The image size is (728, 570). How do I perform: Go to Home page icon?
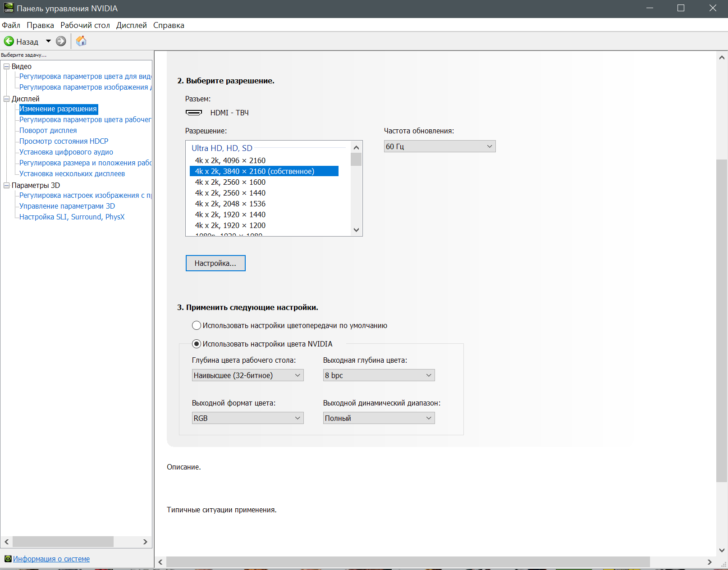pyautogui.click(x=81, y=41)
